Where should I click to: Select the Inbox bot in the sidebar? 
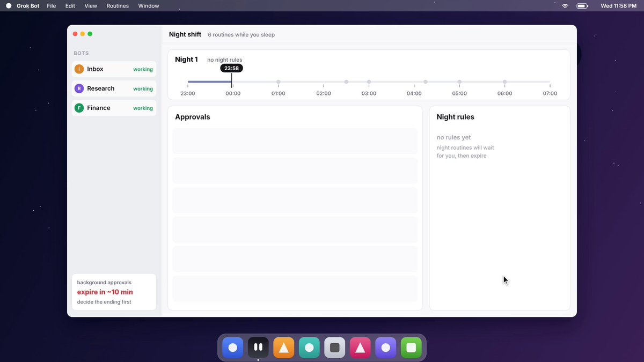click(114, 69)
